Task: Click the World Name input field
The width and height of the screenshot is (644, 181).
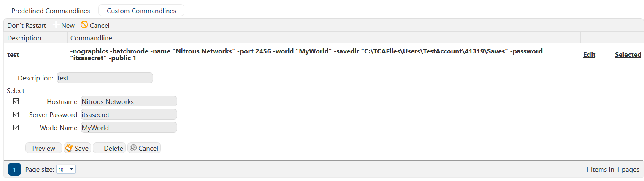Action: pos(129,128)
